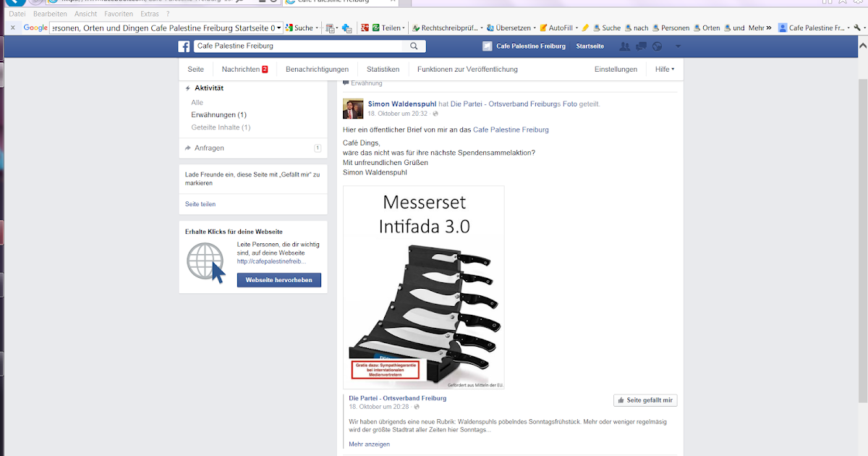Image resolution: width=868 pixels, height=456 pixels.
Task: Click the yellow highlighter icon in Google toolbar
Action: tap(585, 28)
